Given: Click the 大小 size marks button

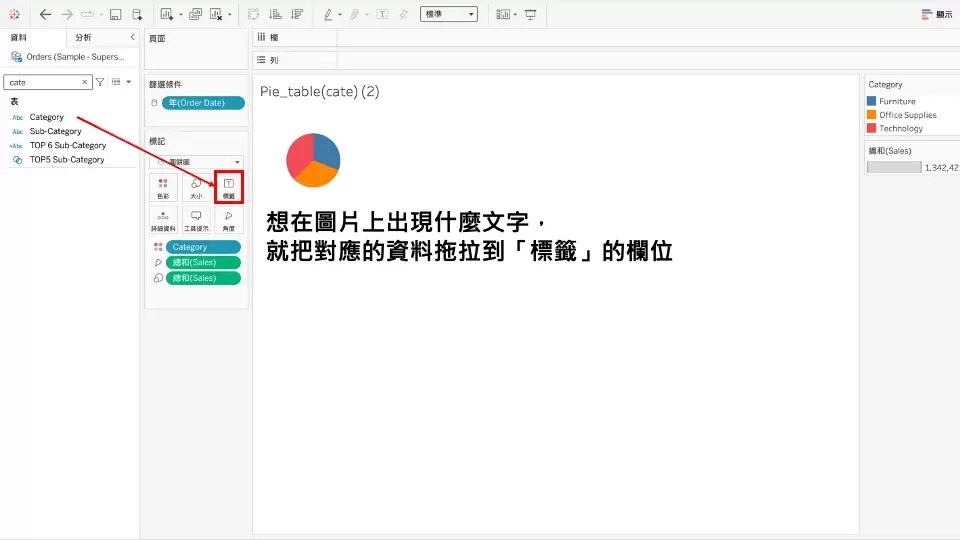Looking at the screenshot, I should (196, 187).
